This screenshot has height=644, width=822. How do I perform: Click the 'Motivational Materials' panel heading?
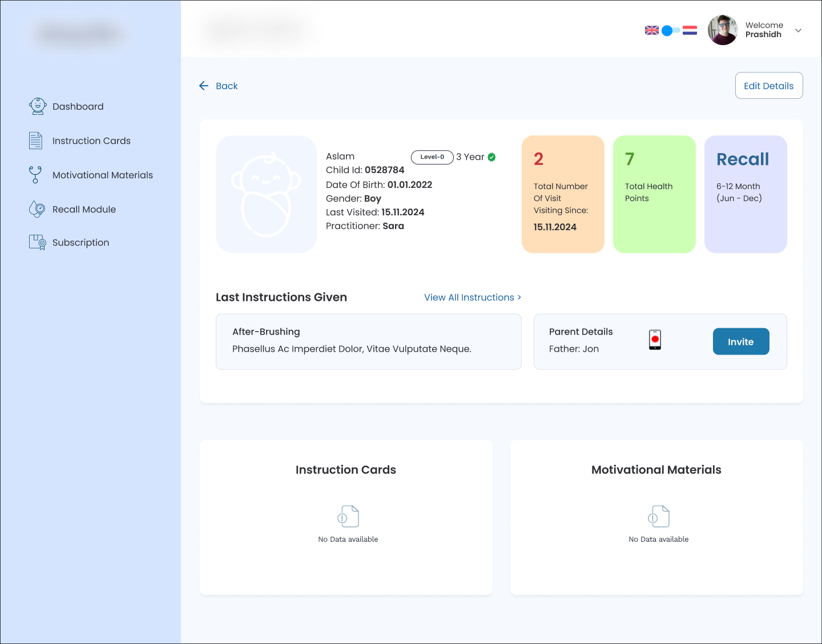(x=656, y=470)
